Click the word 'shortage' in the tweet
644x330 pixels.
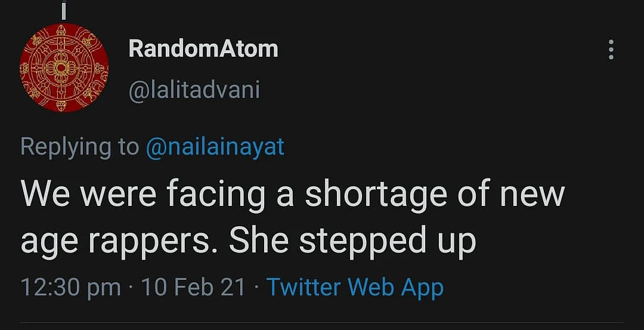click(x=376, y=196)
